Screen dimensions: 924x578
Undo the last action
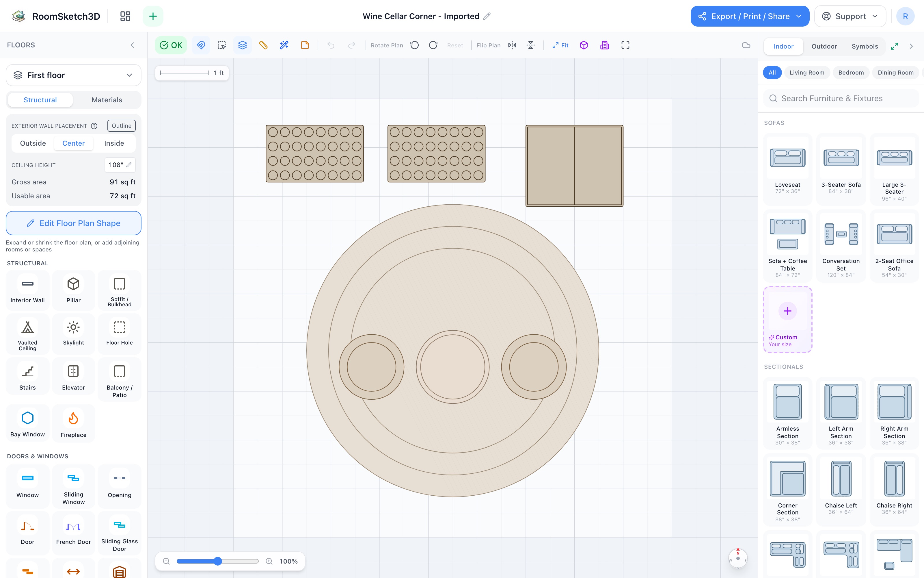click(x=331, y=45)
